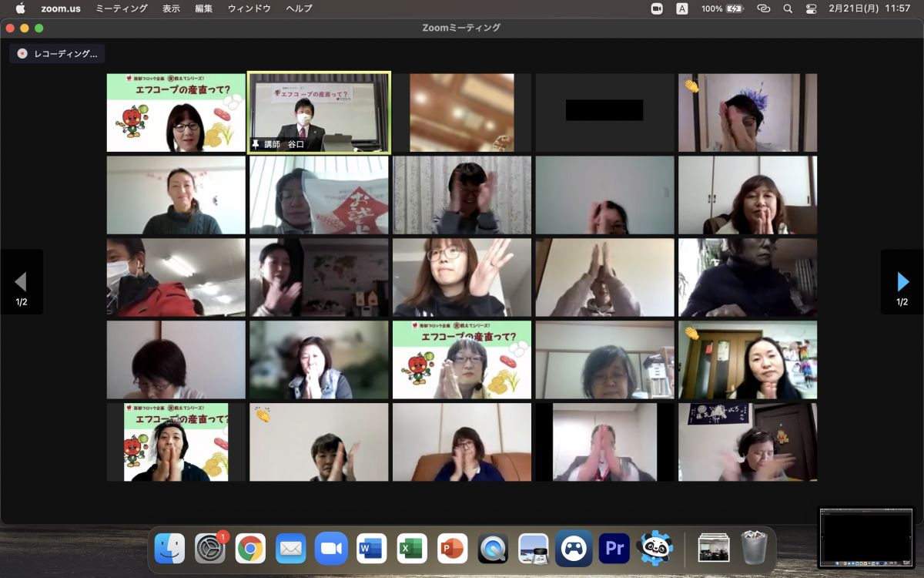Open the input source 'A' menu
This screenshot has height=578, width=924.
[682, 8]
